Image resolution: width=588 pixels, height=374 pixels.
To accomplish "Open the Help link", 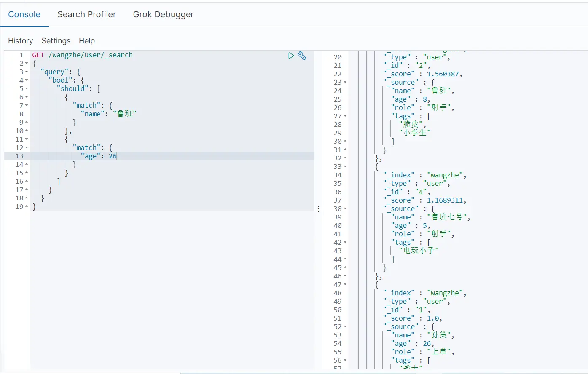I will coord(87,41).
